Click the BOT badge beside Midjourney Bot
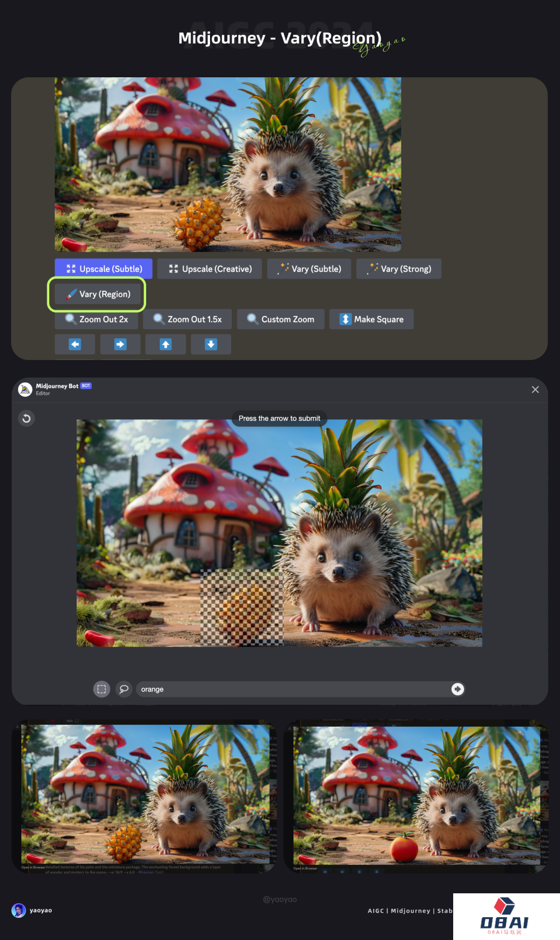The width and height of the screenshot is (560, 940). pos(86,386)
